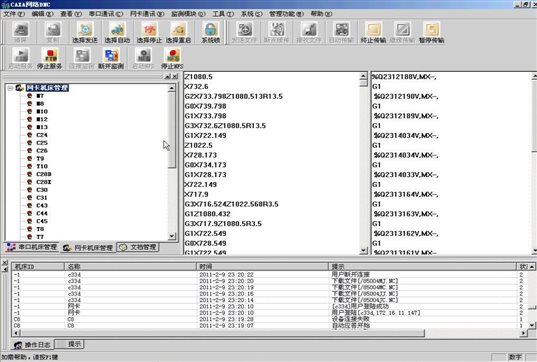The height and width of the screenshot is (362, 537).
Task: Open the 串口通讯 menu
Action: point(106,14)
